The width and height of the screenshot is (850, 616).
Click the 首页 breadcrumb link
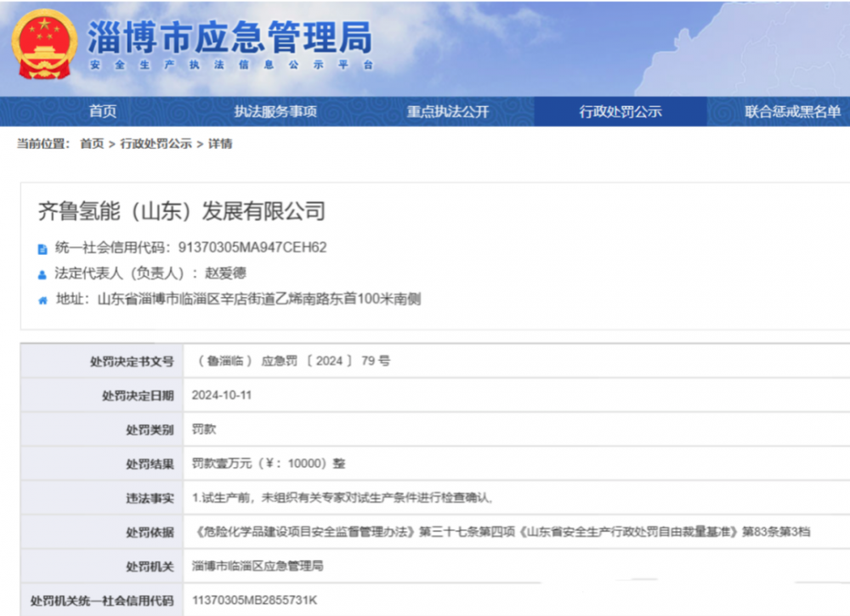pos(92,144)
